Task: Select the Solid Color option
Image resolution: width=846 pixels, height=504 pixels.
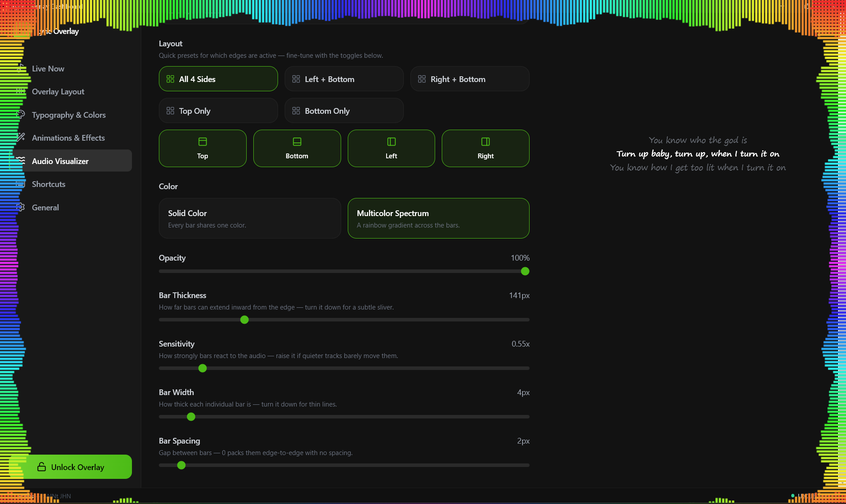Action: pyautogui.click(x=250, y=218)
